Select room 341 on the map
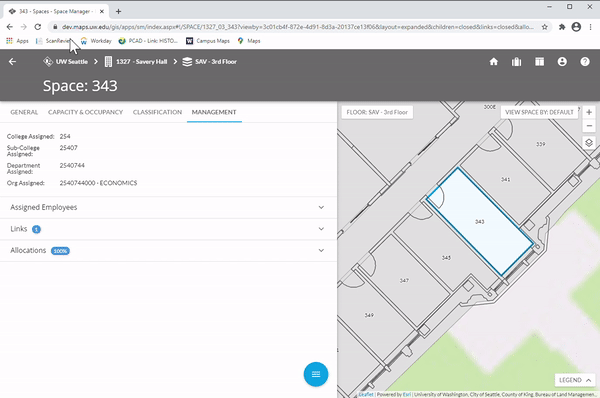Image resolution: width=600 pixels, height=398 pixels. click(505, 179)
